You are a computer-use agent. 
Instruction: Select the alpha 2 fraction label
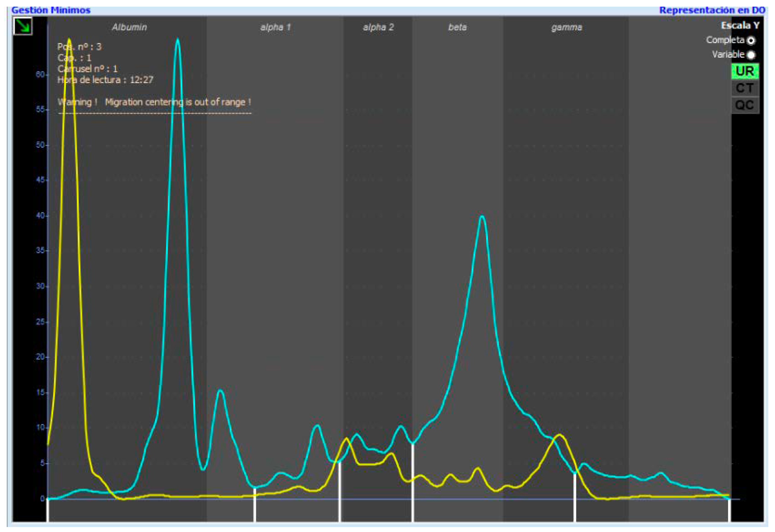(378, 27)
